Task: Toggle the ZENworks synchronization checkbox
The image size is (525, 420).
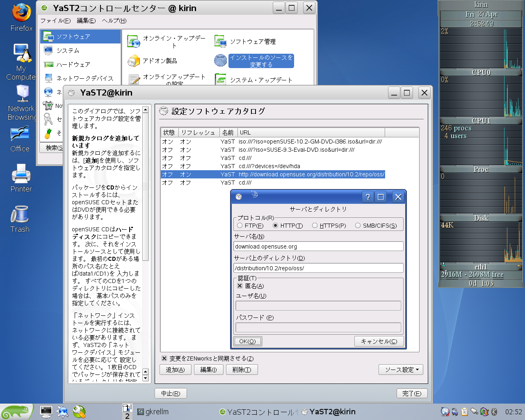Action: 164,358
